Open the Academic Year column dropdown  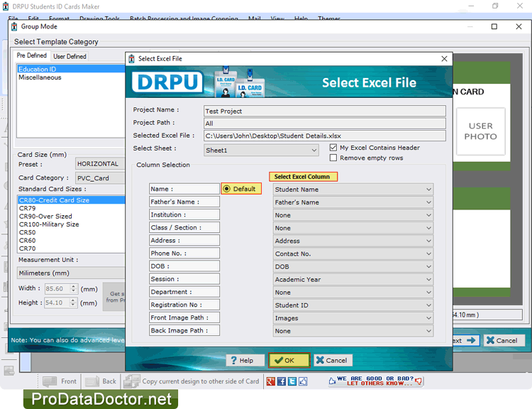pyautogui.click(x=353, y=279)
